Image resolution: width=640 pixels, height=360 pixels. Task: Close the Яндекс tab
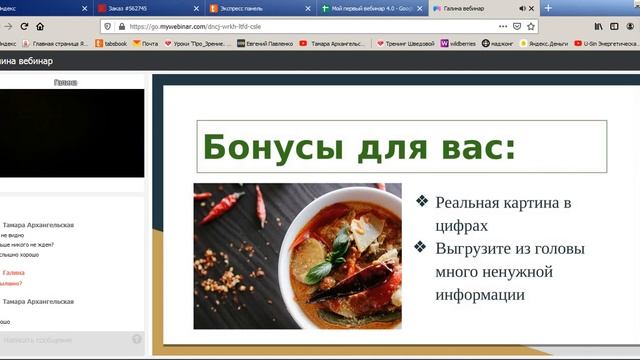pos(84,8)
